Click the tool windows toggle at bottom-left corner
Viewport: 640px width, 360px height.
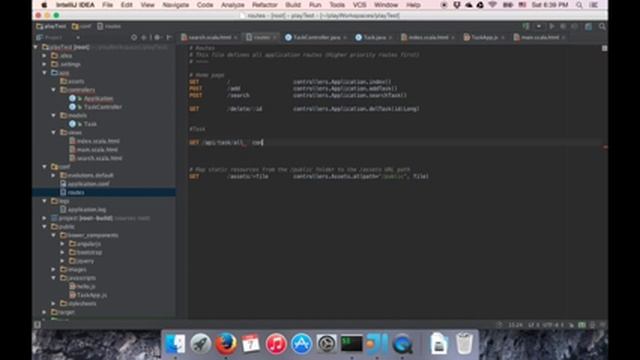click(37, 325)
